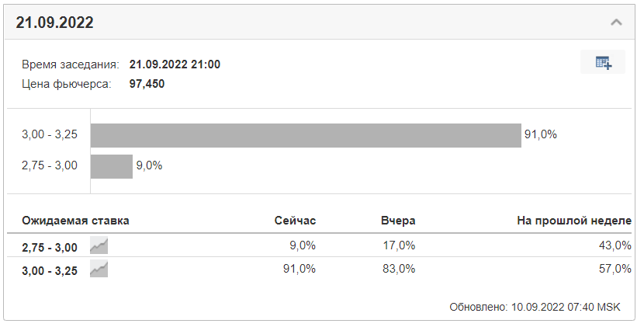The height and width of the screenshot is (334, 644).
Task: Open chart icon for 2,75 - 3,00 rate
Action: (99, 246)
